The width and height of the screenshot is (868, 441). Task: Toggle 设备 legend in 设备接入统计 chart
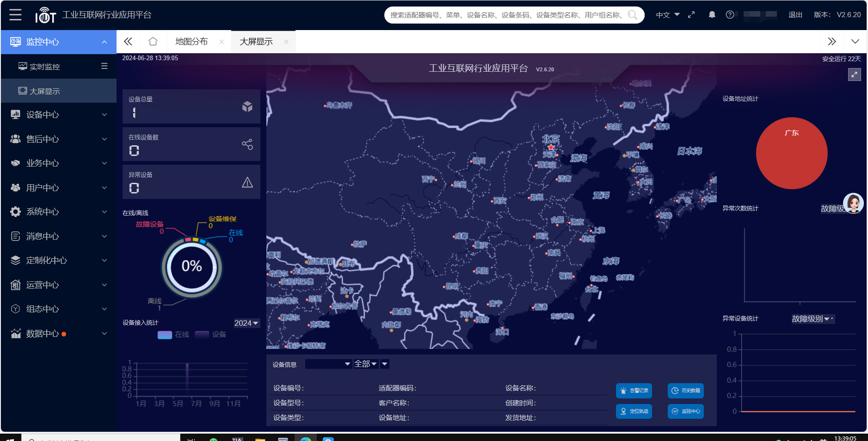pyautogui.click(x=210, y=334)
